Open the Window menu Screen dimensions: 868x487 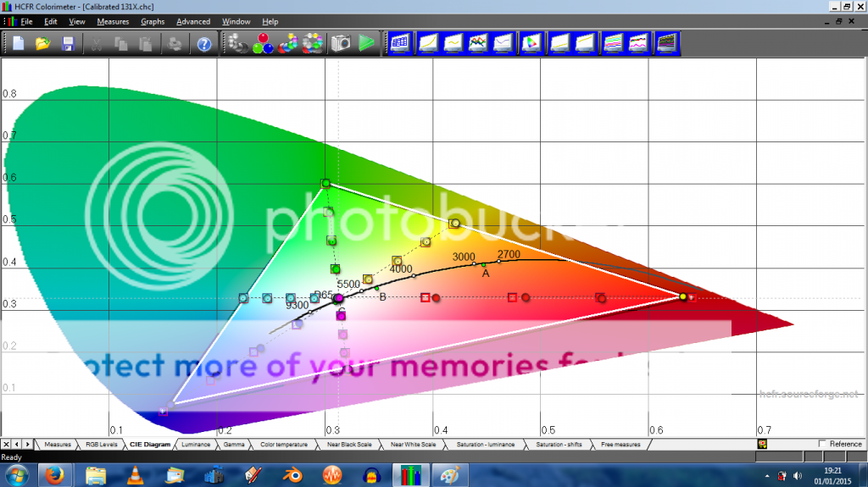236,21
